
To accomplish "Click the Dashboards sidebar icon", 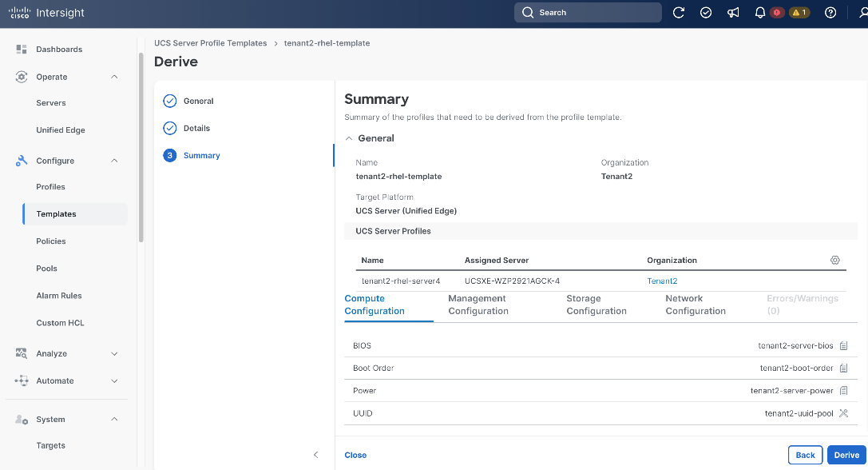I will (x=22, y=50).
